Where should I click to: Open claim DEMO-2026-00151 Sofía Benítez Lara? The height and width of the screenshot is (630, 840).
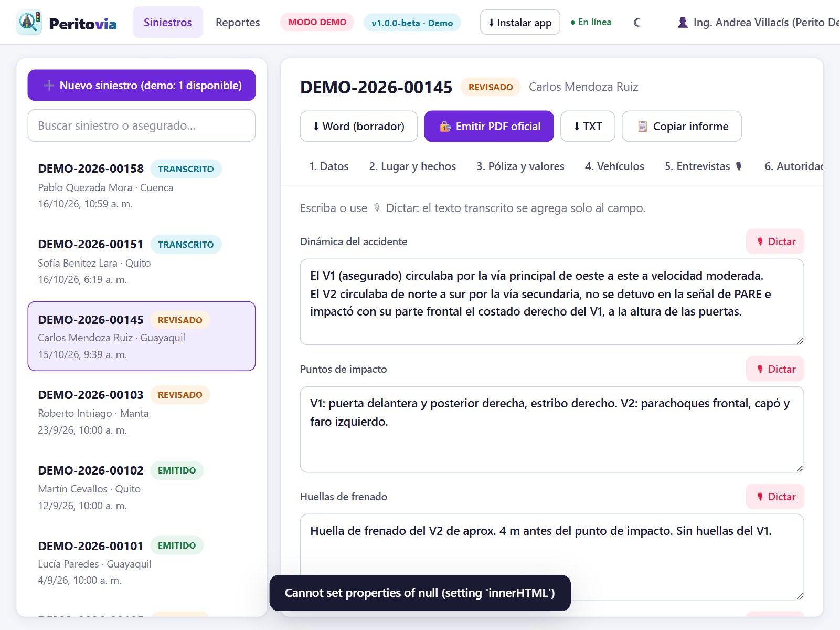[x=142, y=261]
